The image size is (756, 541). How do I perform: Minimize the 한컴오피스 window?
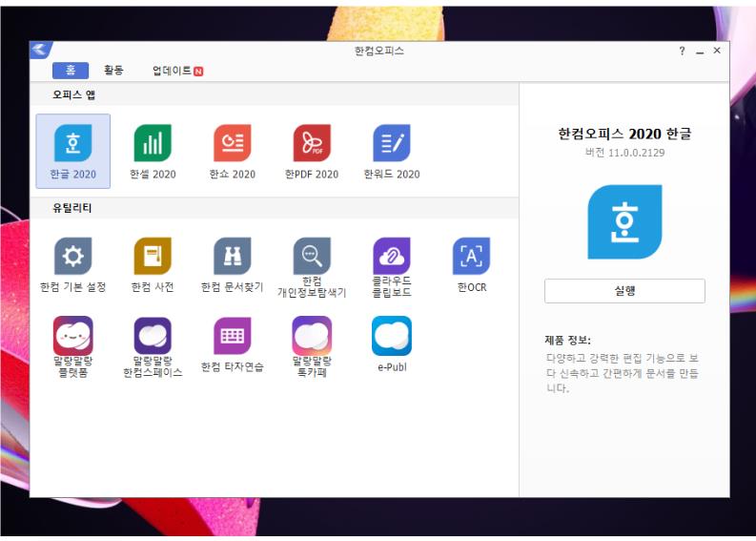point(700,51)
